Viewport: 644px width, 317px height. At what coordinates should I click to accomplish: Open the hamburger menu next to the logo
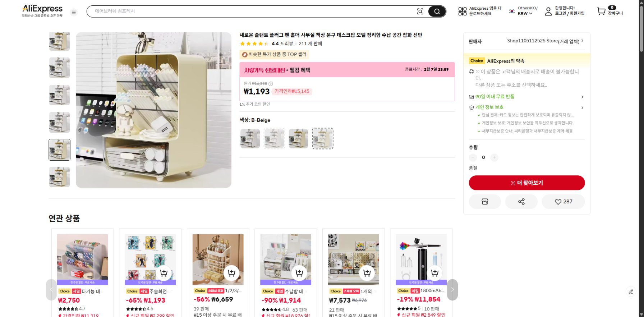click(74, 12)
